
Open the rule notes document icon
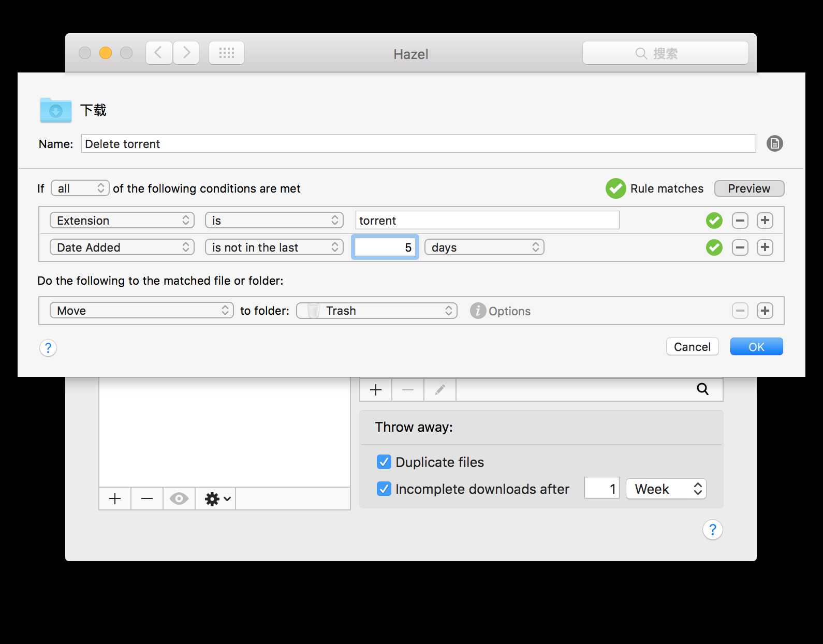click(x=774, y=143)
